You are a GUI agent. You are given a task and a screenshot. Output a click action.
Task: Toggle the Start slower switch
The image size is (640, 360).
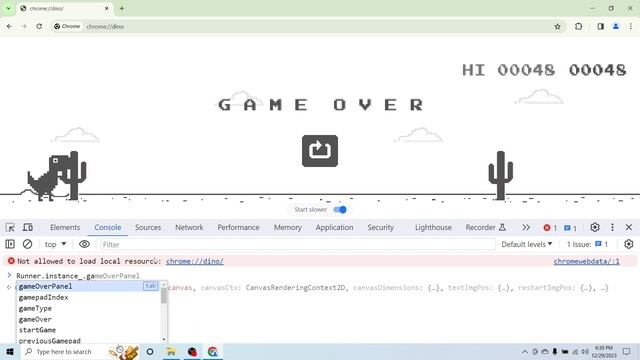pyautogui.click(x=340, y=209)
